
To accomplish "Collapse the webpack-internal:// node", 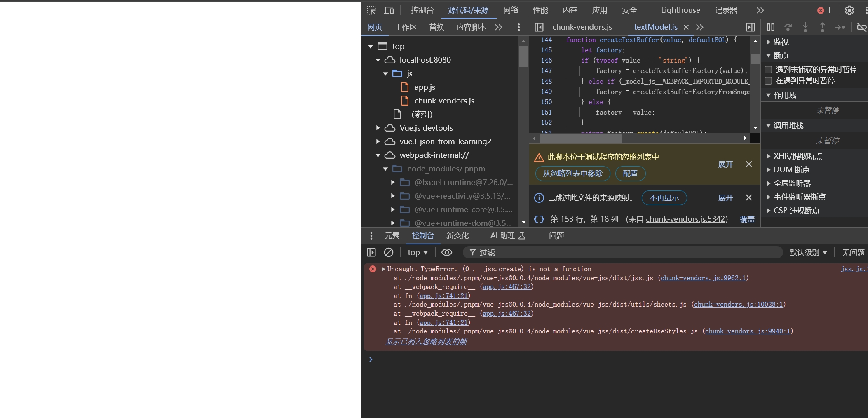I will coord(378,155).
